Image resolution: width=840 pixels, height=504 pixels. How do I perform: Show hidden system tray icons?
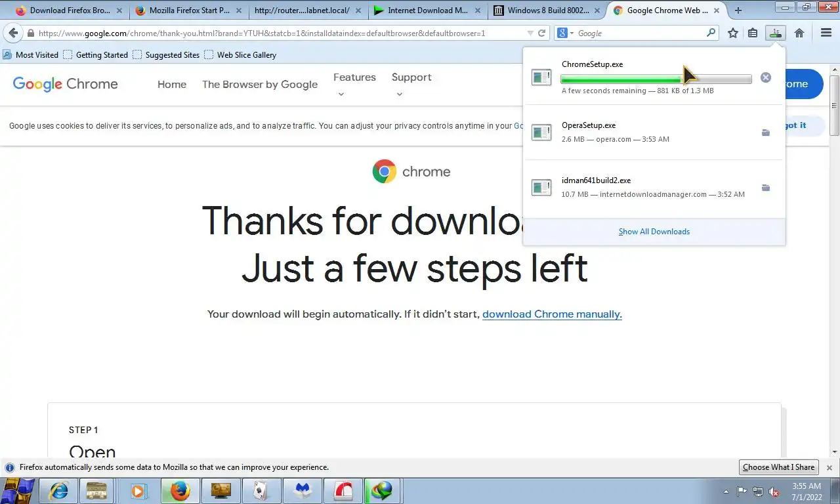[726, 492]
